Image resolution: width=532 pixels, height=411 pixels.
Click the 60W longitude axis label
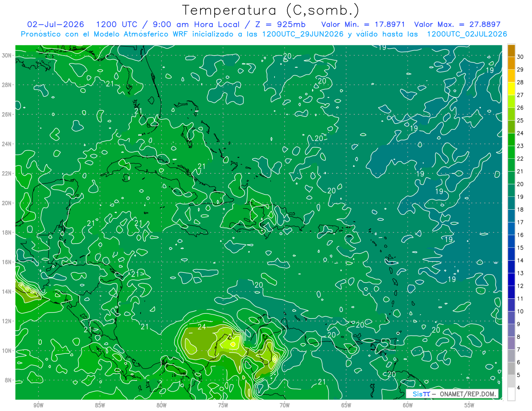coord(408,406)
